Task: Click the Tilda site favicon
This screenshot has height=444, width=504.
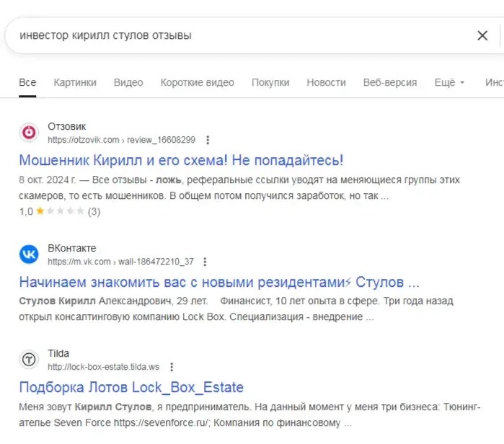Action: pos(29,359)
